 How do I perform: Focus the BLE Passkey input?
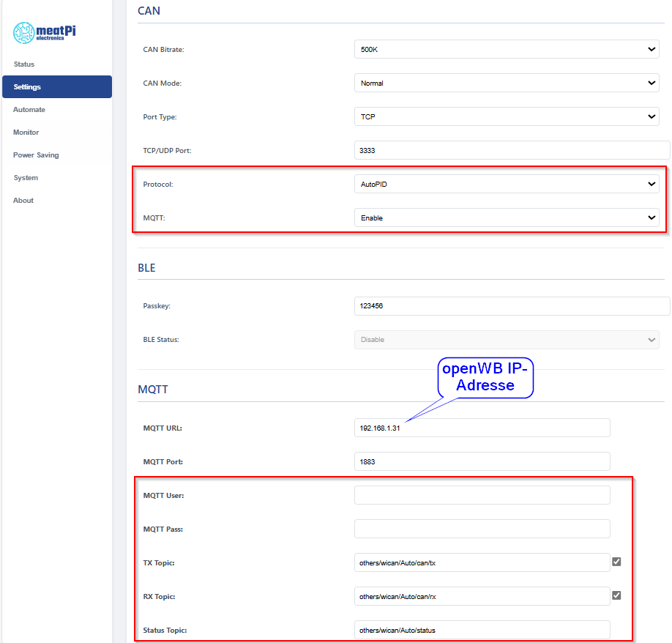coord(512,306)
